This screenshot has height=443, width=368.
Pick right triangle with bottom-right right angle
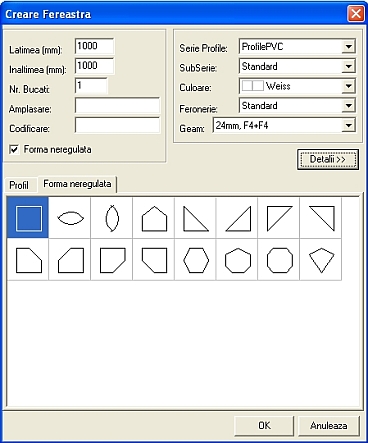point(237,218)
